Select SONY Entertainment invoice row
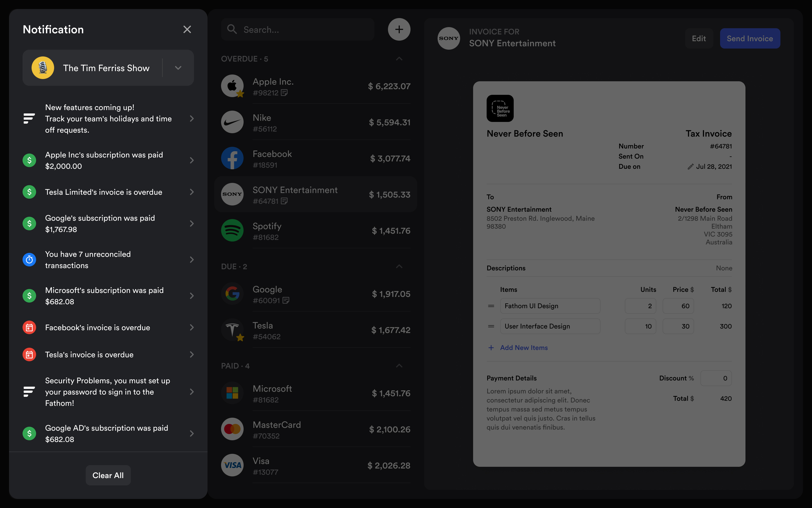The height and width of the screenshot is (508, 812). pyautogui.click(x=315, y=194)
